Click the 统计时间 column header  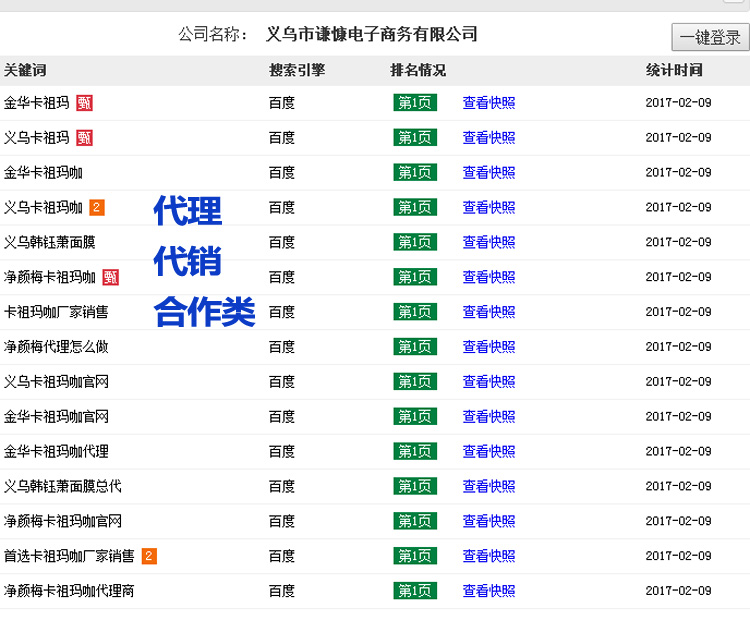(x=674, y=70)
